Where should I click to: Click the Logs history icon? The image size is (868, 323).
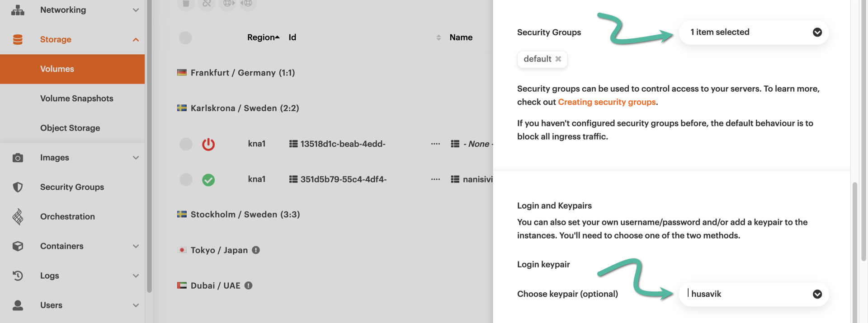click(17, 276)
